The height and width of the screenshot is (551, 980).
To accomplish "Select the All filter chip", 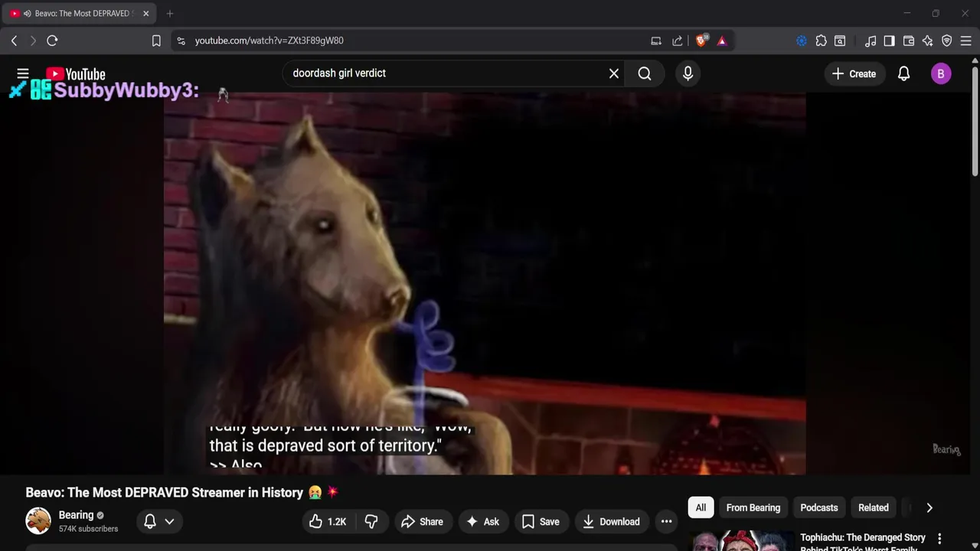I will (701, 507).
